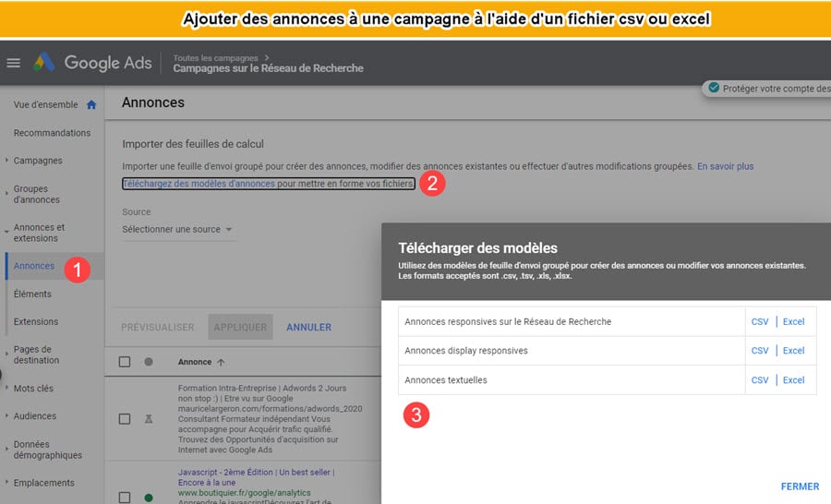The width and height of the screenshot is (831, 504).
Task: Click the grey status dot column header
Action: point(149,362)
